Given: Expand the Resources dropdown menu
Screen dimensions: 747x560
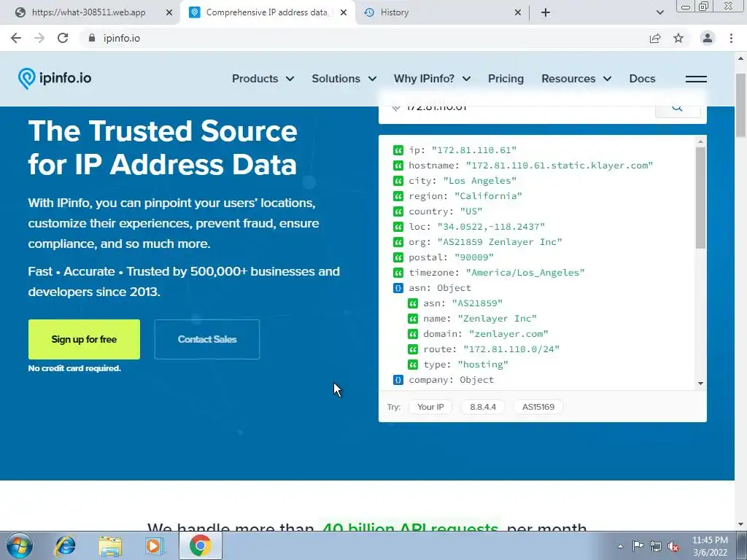Looking at the screenshot, I should (576, 79).
